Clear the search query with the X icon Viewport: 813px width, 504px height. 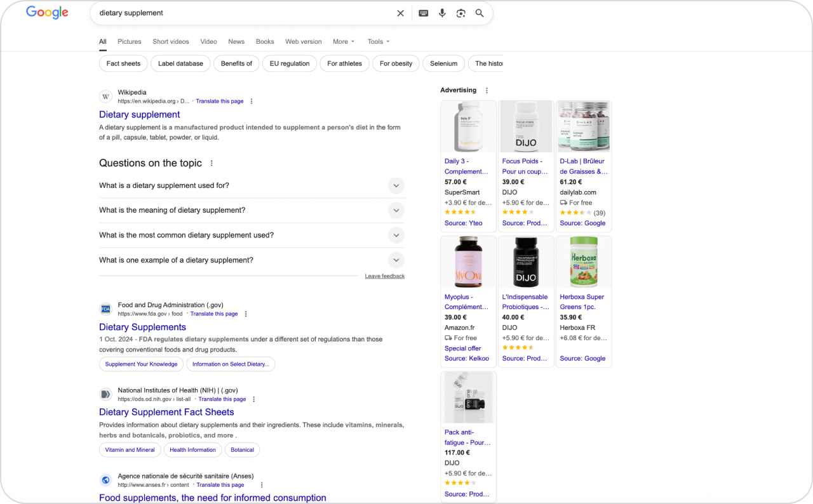point(400,13)
